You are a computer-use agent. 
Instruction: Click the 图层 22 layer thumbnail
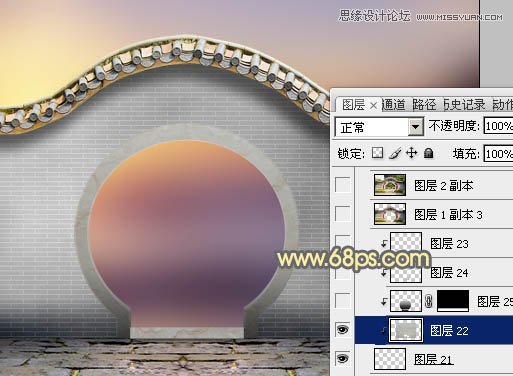(x=406, y=330)
